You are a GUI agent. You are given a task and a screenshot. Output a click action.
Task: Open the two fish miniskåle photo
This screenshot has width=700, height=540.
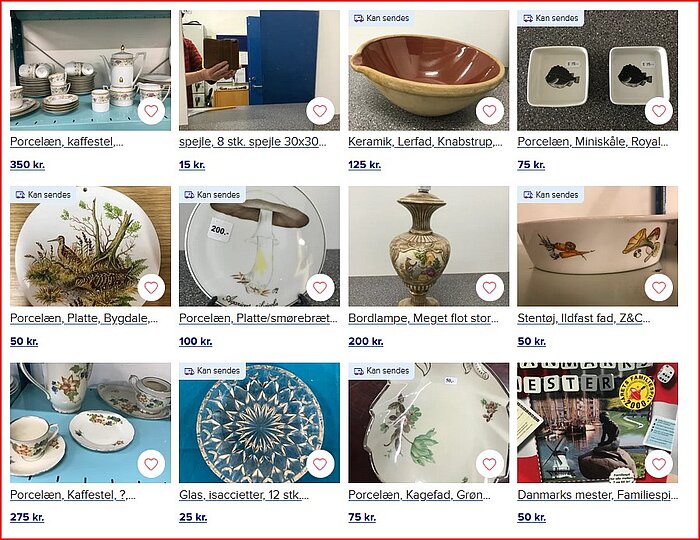tap(597, 71)
